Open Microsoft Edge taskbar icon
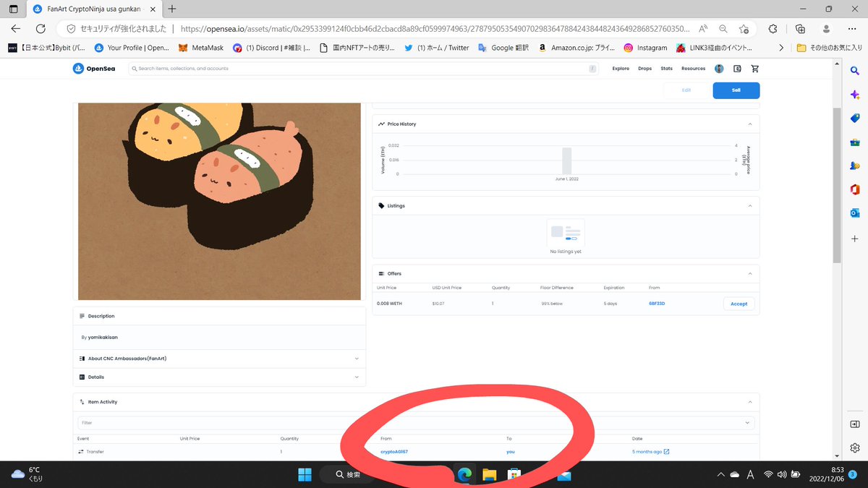This screenshot has height=488, width=868. point(464,474)
